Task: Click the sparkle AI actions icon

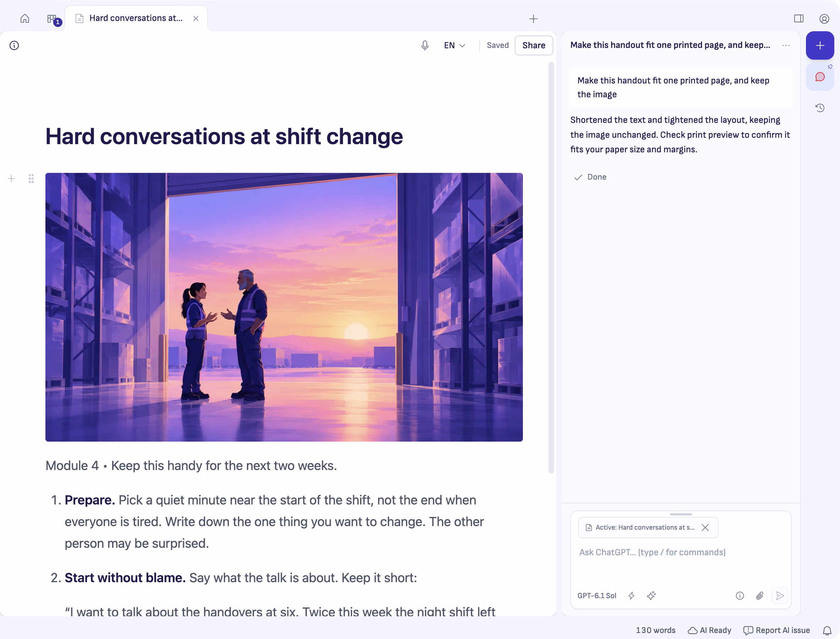Action: pyautogui.click(x=651, y=595)
